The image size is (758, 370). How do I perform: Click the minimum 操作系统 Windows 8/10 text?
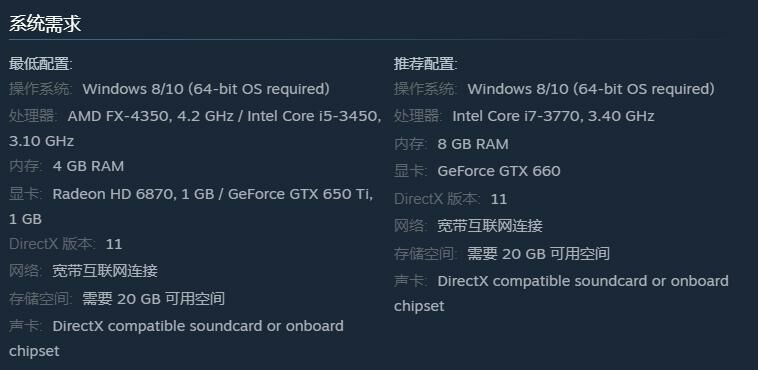206,89
